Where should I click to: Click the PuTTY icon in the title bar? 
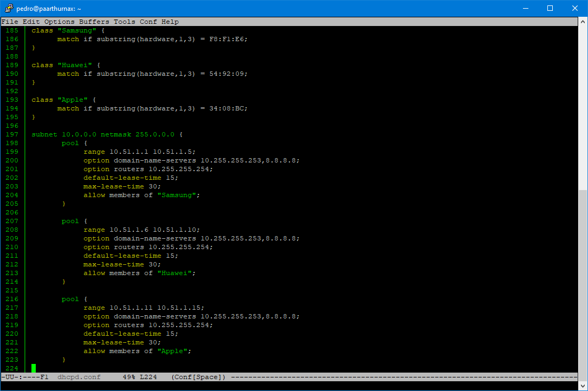[8, 8]
